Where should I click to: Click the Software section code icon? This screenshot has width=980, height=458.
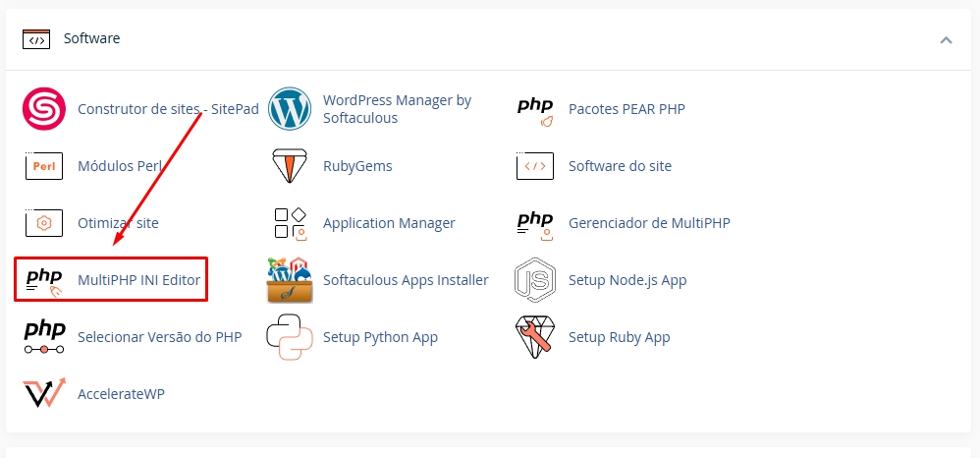click(x=35, y=39)
